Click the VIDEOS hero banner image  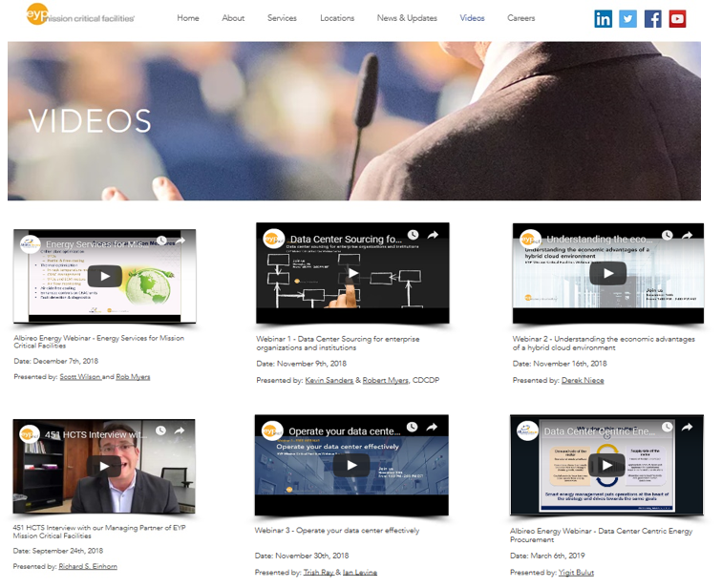tap(354, 121)
